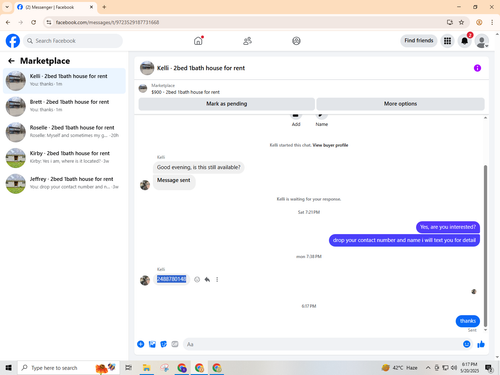This screenshot has height=375, width=500.
Task: Go to the Home feed icon
Action: tap(198, 41)
